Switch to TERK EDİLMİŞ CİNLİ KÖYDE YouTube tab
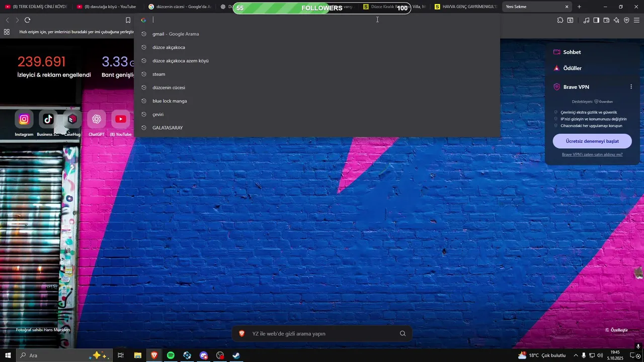Screen dimensions: 644x362 click(36, 7)
